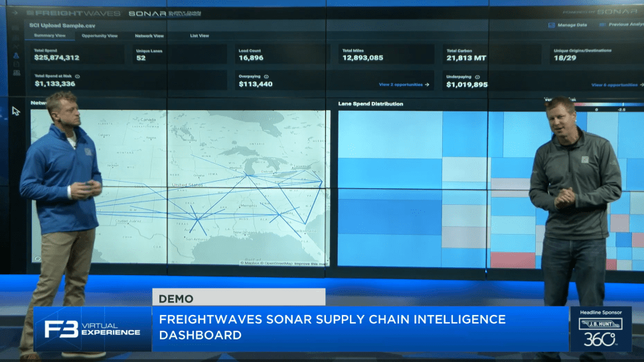
Task: Open the highlighted blue sidebar icon
Action: (16, 55)
